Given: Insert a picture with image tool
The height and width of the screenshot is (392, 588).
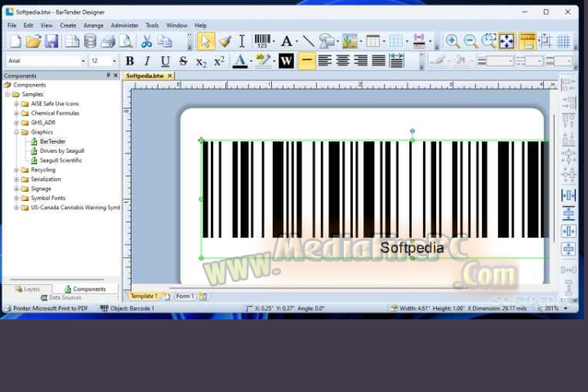Looking at the screenshot, I should click(350, 42).
